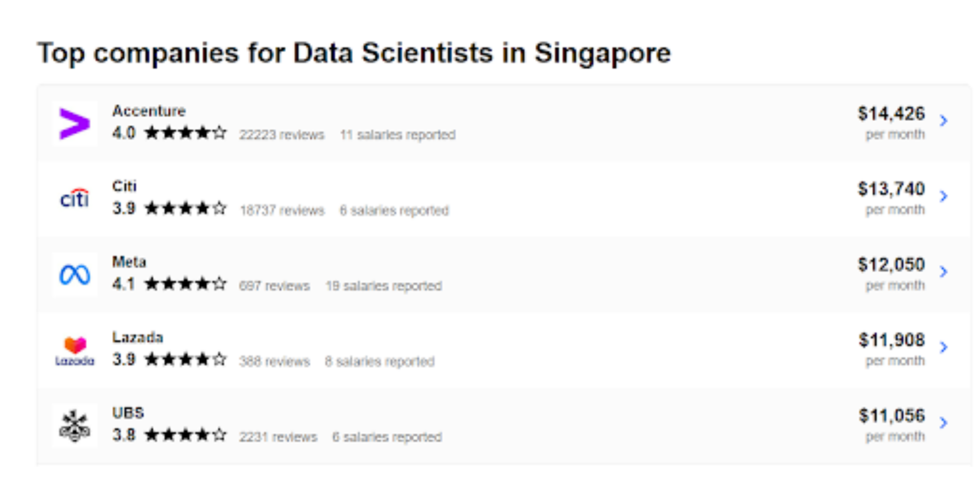Open Accenture's 22223 reviews link
This screenshot has height=490, width=980.
[281, 135]
